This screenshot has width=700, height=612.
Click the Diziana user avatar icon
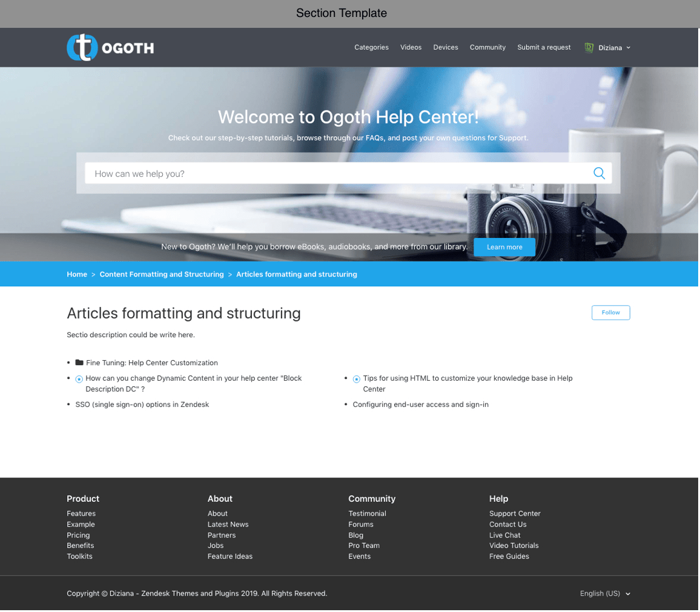(x=589, y=47)
